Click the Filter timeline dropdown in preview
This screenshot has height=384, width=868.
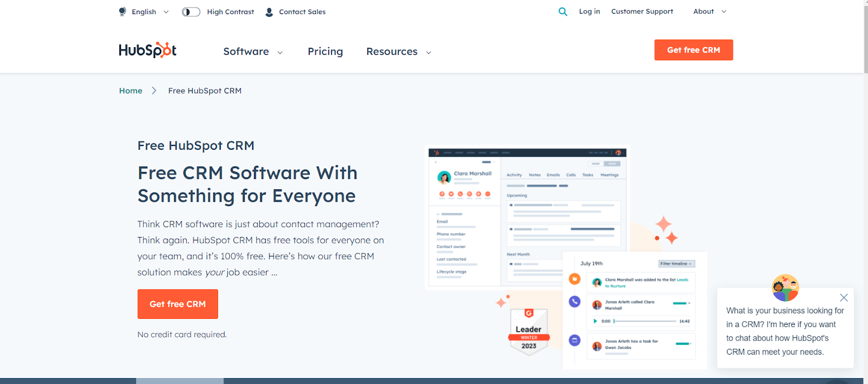(x=676, y=264)
